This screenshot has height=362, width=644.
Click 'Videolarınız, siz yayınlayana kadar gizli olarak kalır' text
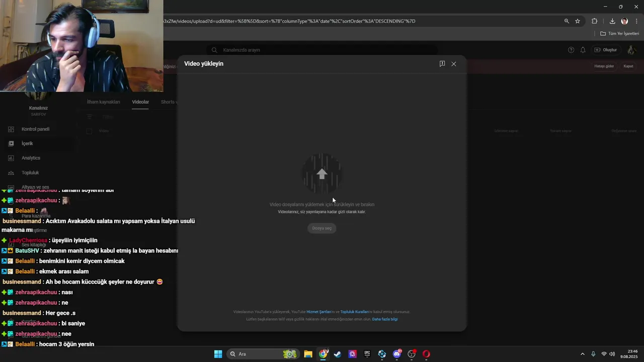tap(322, 212)
